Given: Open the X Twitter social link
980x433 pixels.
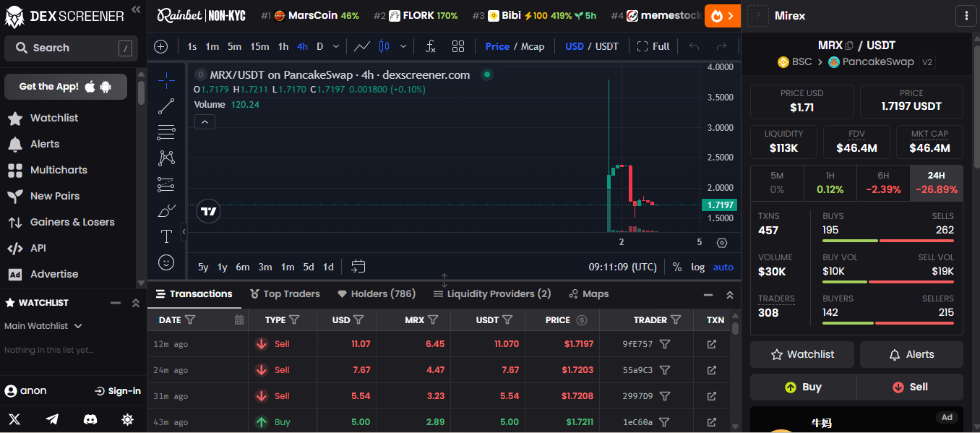Looking at the screenshot, I should [x=14, y=419].
